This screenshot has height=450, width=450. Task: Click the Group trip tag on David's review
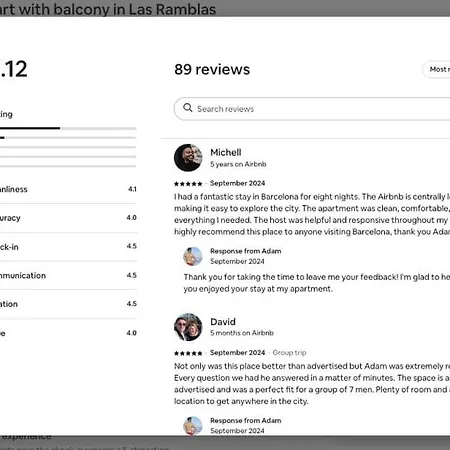point(289,353)
